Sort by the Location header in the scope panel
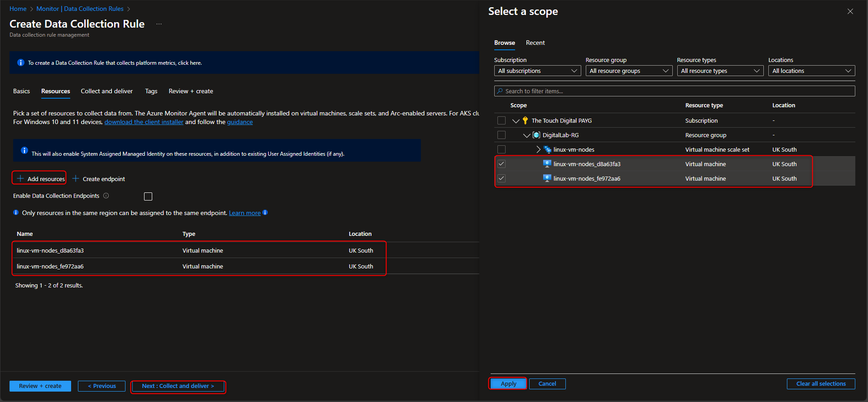This screenshot has height=402, width=868. [784, 105]
